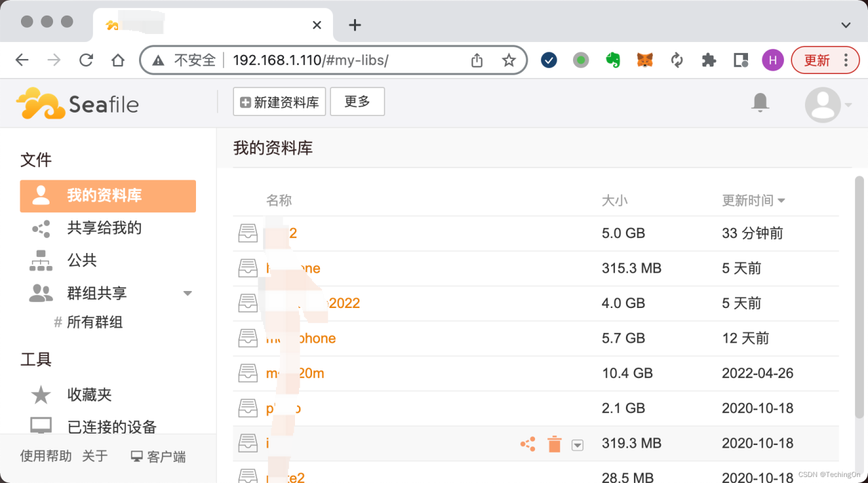
Task: Click the 更多 button
Action: click(357, 102)
